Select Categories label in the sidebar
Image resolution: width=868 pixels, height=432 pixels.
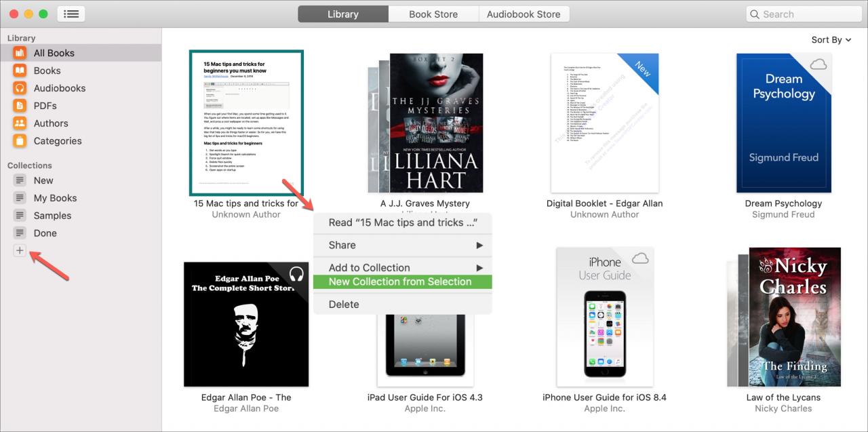click(58, 141)
